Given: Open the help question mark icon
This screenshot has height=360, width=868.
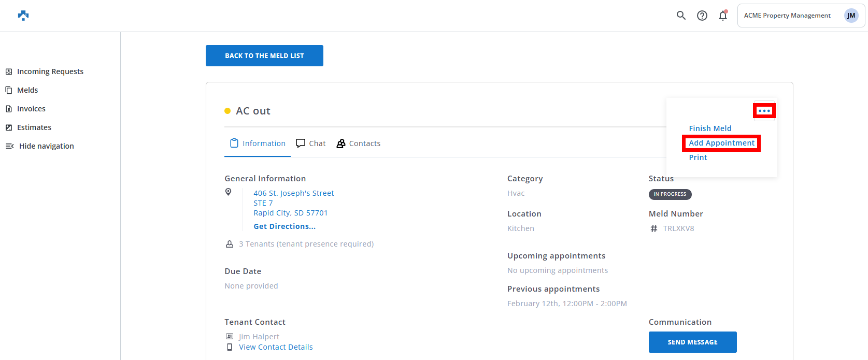Looking at the screenshot, I should pos(702,16).
